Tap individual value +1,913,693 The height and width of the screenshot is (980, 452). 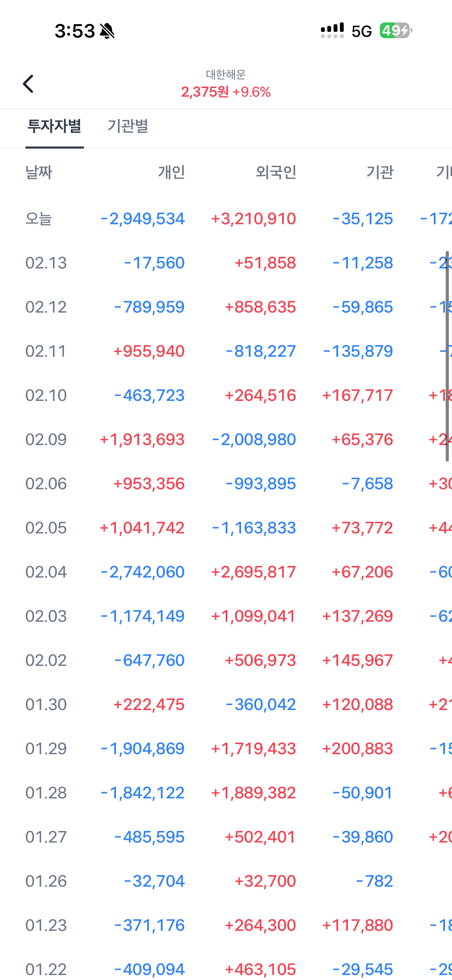point(142,440)
